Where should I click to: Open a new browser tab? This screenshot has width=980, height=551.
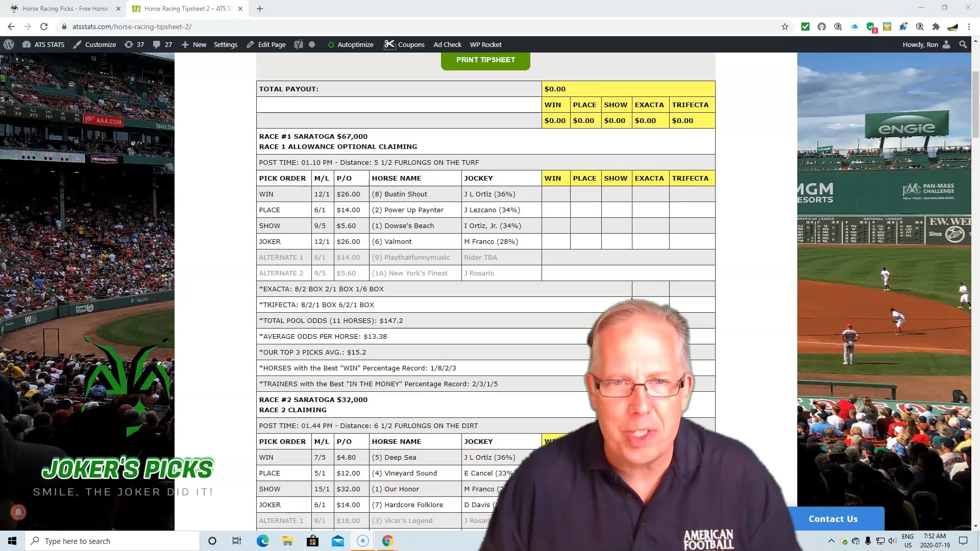coord(260,9)
